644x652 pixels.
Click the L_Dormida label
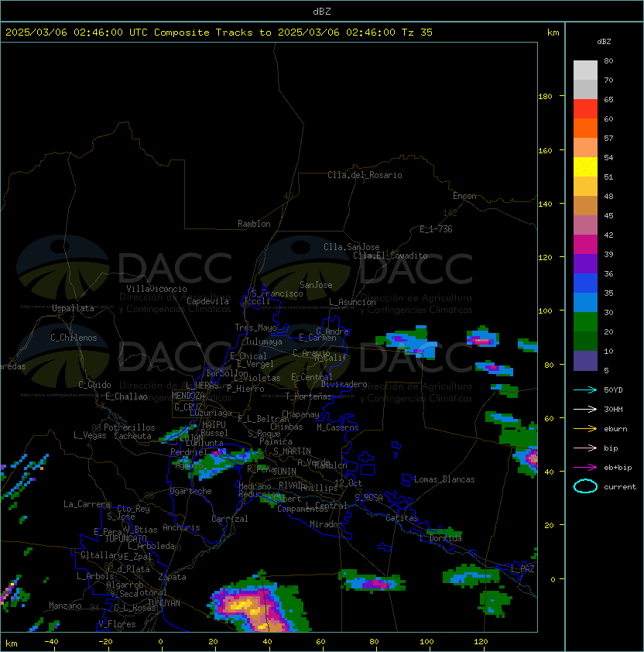point(440,538)
